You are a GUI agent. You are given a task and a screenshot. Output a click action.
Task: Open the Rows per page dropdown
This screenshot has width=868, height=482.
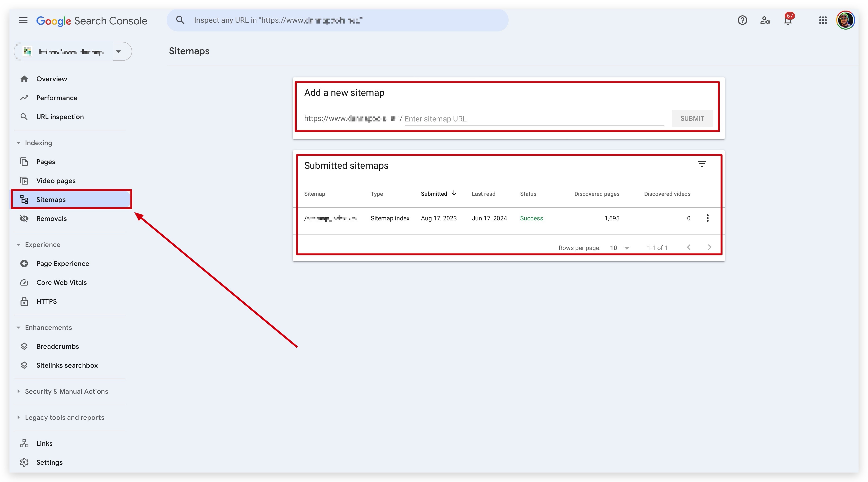click(619, 248)
